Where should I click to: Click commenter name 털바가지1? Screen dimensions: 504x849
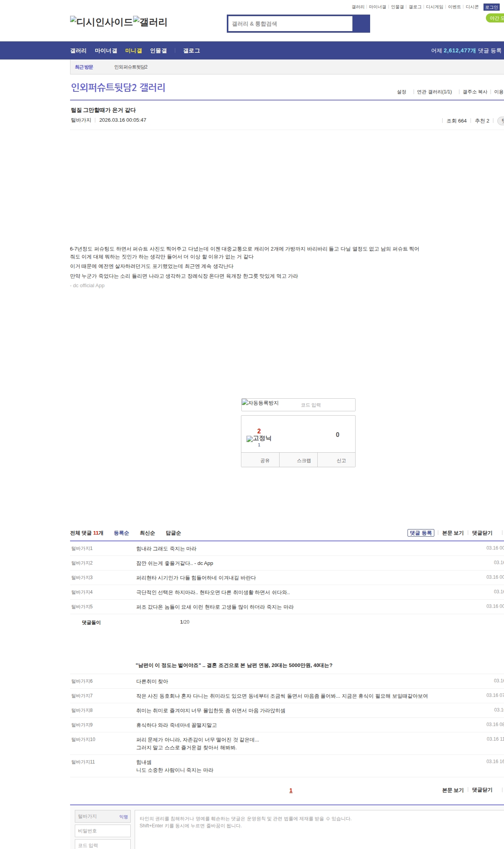(x=82, y=548)
